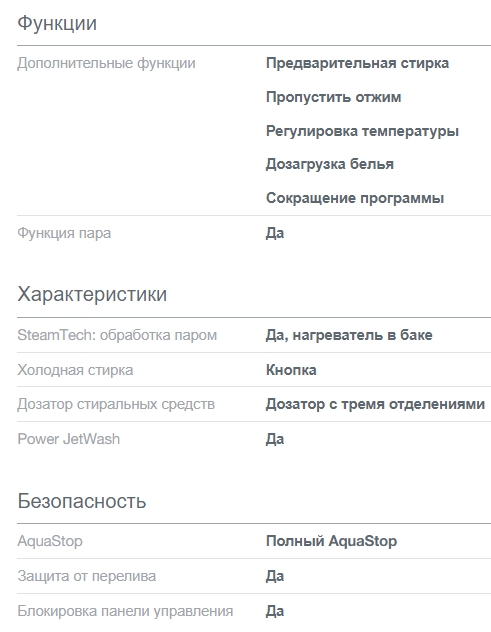Click Защита от перелива label
491x632 pixels.
click(87, 576)
